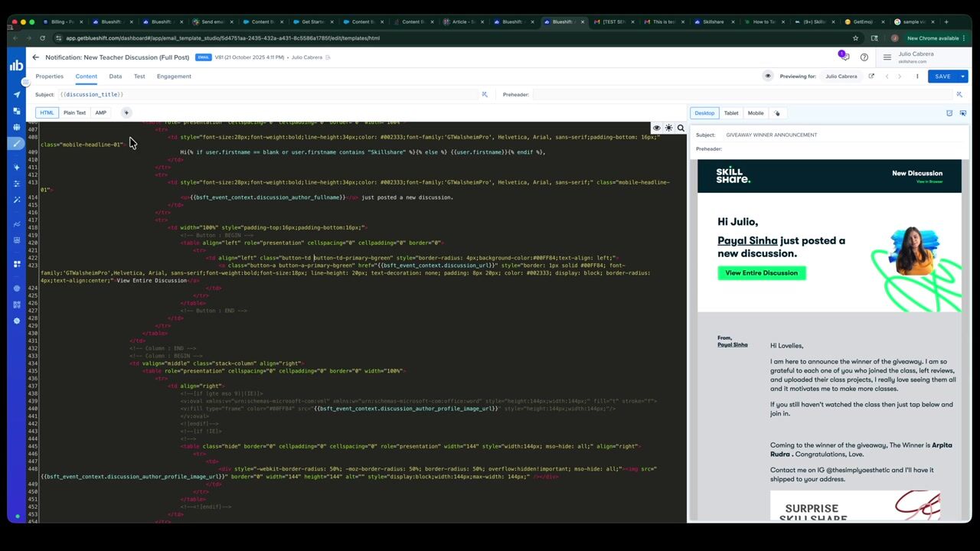Search the code with the magnifier icon
The image size is (980, 551).
pyautogui.click(x=681, y=128)
